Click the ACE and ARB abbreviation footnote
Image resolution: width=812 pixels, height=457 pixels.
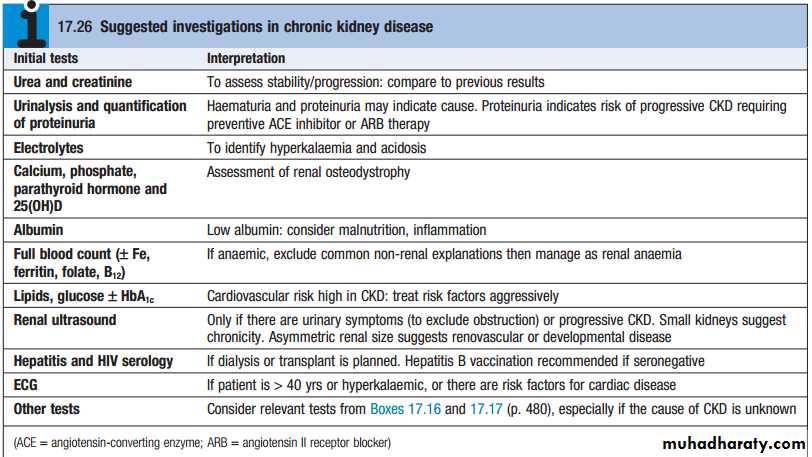coord(202,441)
